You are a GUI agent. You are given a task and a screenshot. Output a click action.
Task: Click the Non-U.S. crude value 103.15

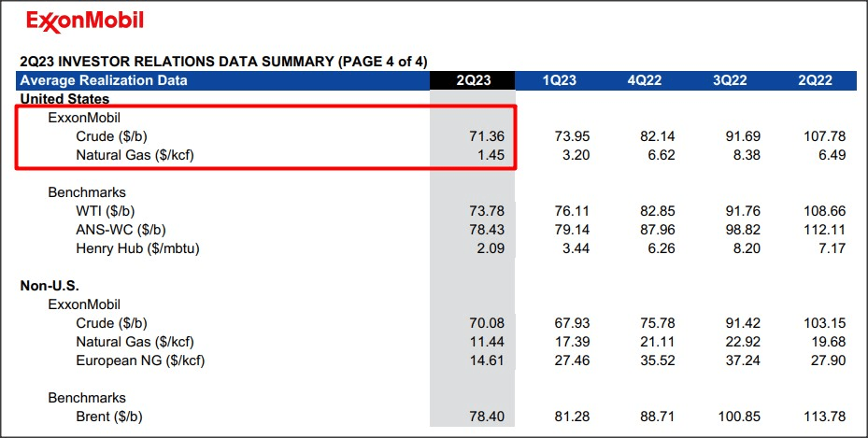[x=825, y=323]
